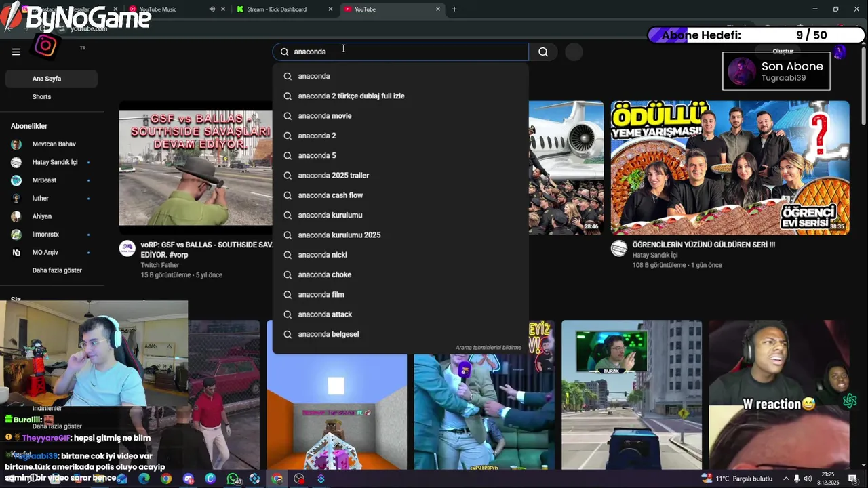Open "ÖĞRENCİLERİN YÜZÜNÜ GÜLDÜREN SERİ" title

[x=703, y=245]
